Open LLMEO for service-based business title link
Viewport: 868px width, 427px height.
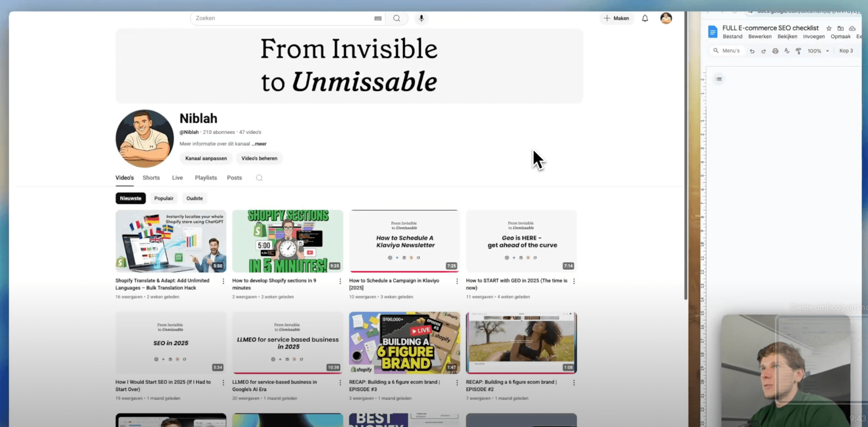point(274,386)
